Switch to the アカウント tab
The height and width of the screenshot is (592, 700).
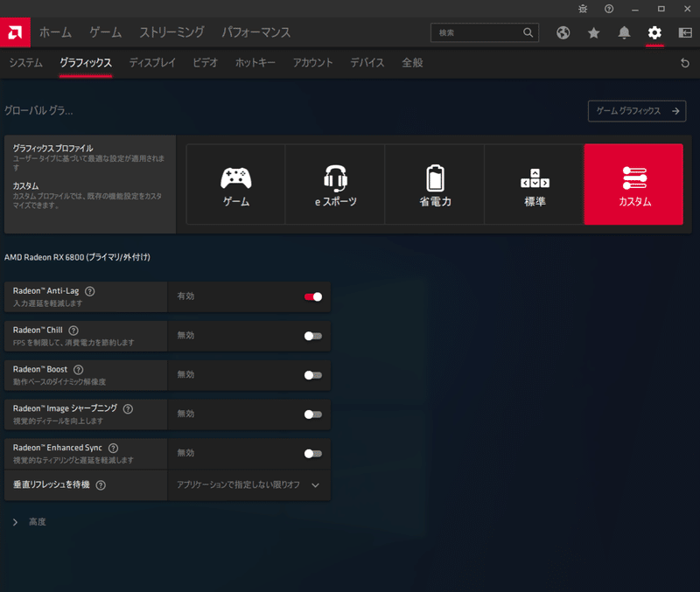click(313, 63)
